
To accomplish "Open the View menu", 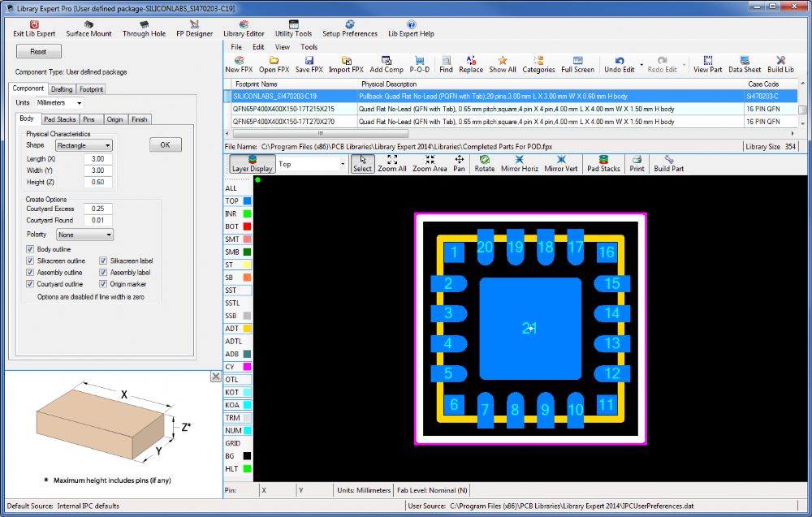I will (x=283, y=46).
